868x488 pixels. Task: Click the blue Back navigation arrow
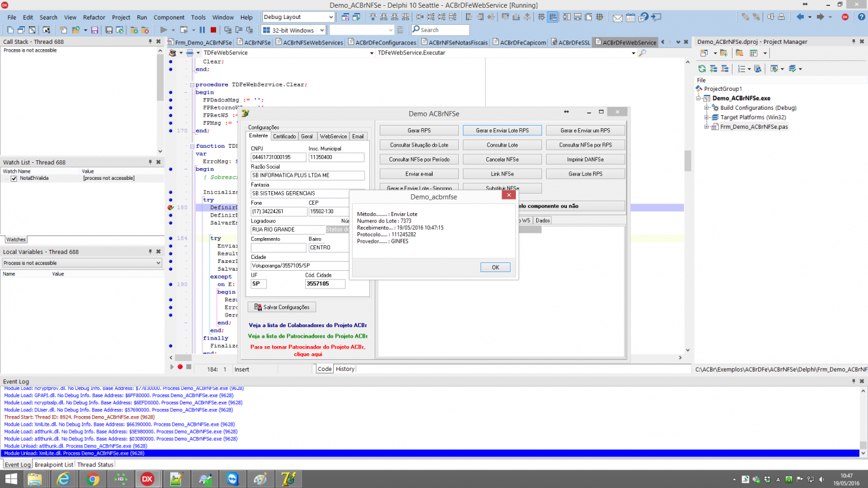(800, 17)
